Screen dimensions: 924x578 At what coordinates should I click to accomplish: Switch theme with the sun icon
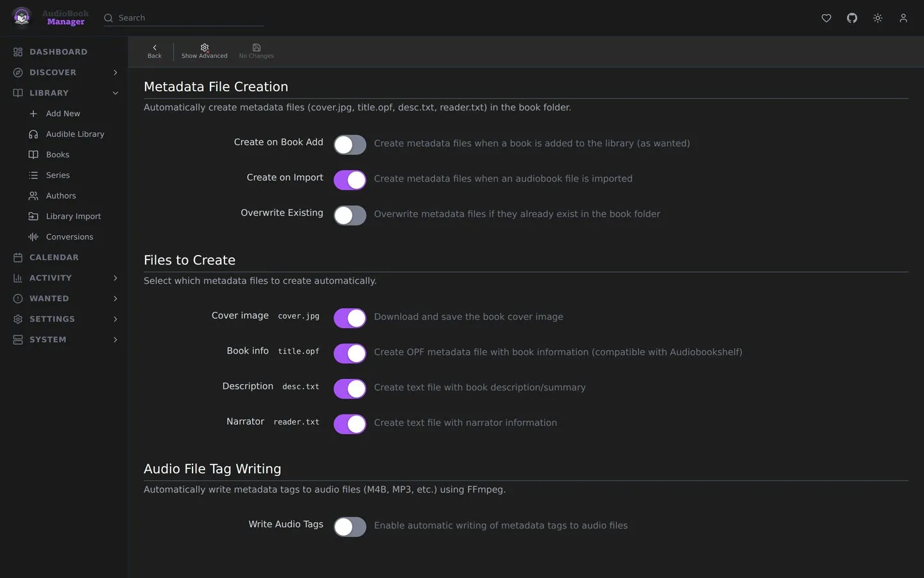tap(878, 18)
